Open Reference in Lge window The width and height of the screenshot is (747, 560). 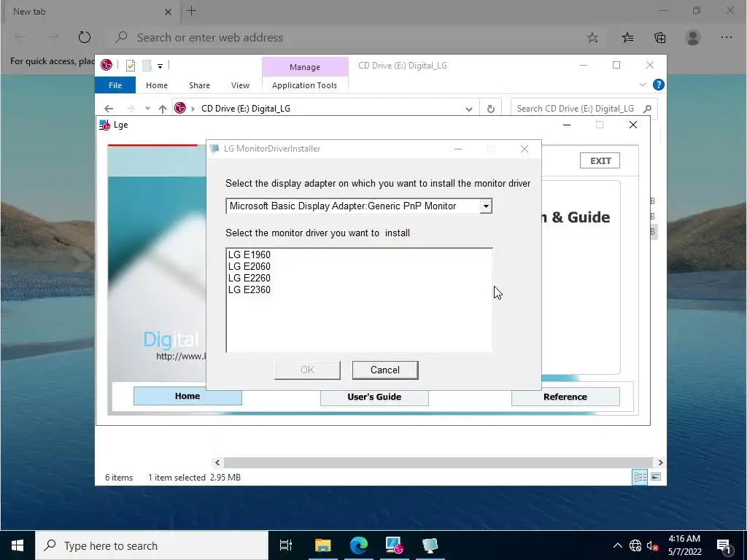tap(565, 397)
